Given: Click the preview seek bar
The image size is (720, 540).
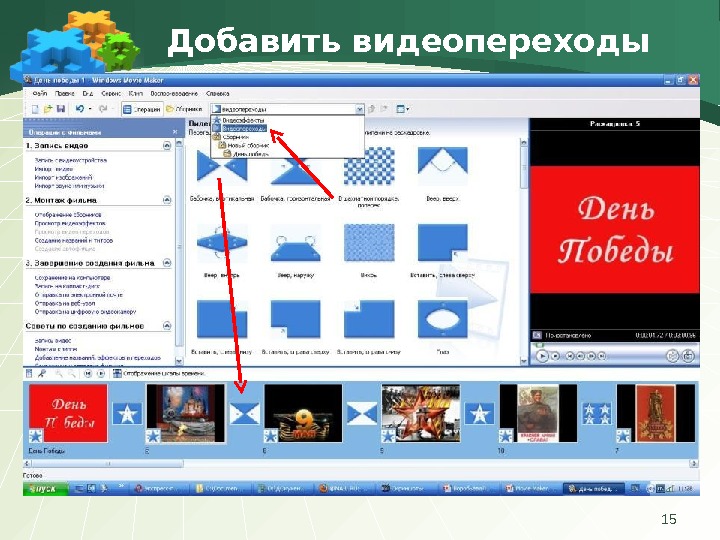Looking at the screenshot, I should point(614,345).
